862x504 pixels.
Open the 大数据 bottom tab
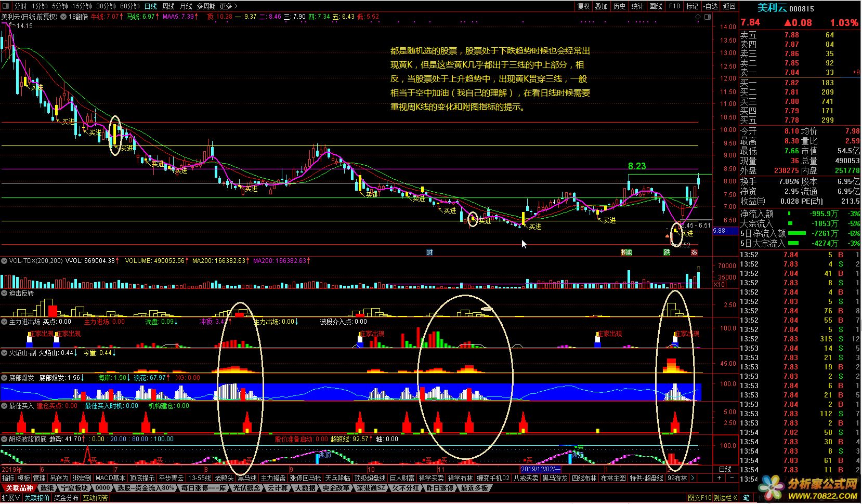tap(305, 488)
